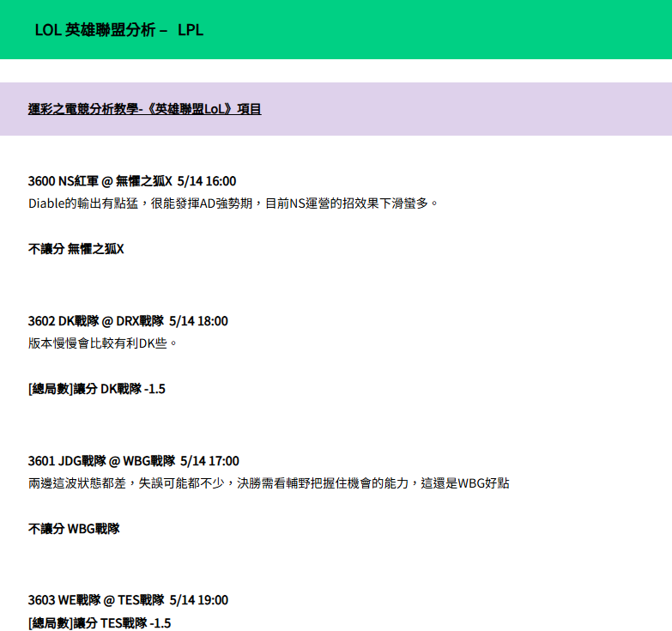Click the 兩邊這波狀態都差 analysis sentence

[269, 483]
